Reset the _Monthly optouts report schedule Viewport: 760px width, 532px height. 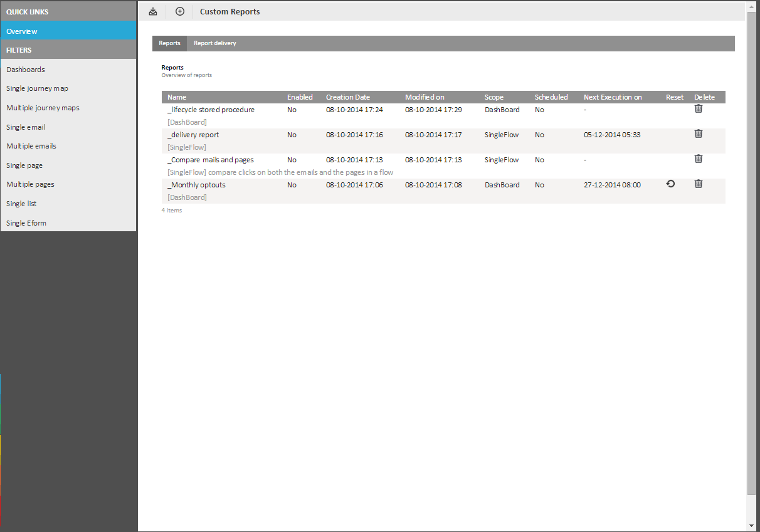670,184
